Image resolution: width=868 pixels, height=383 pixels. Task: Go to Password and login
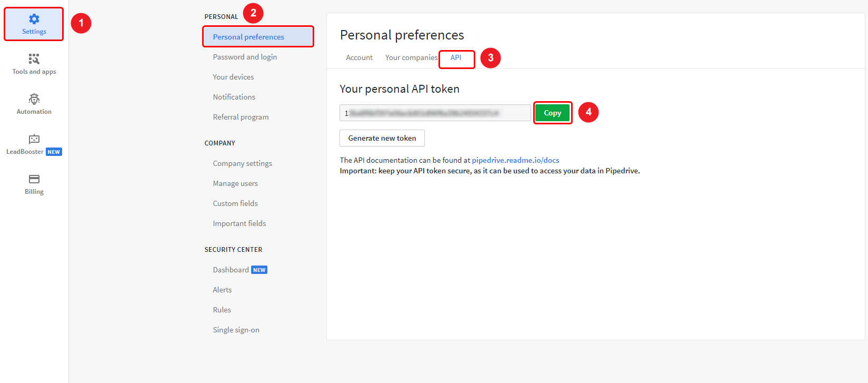(x=245, y=57)
